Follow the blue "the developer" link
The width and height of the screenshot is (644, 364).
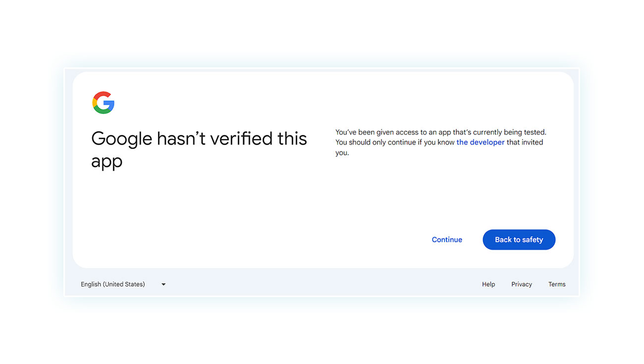click(x=481, y=142)
